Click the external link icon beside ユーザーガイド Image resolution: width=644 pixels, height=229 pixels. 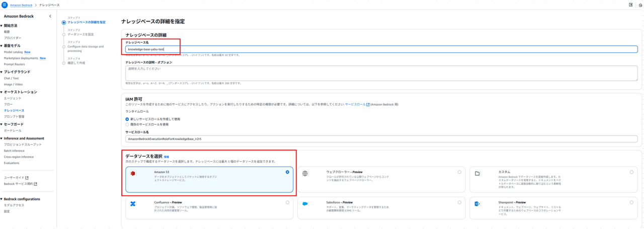[27, 178]
